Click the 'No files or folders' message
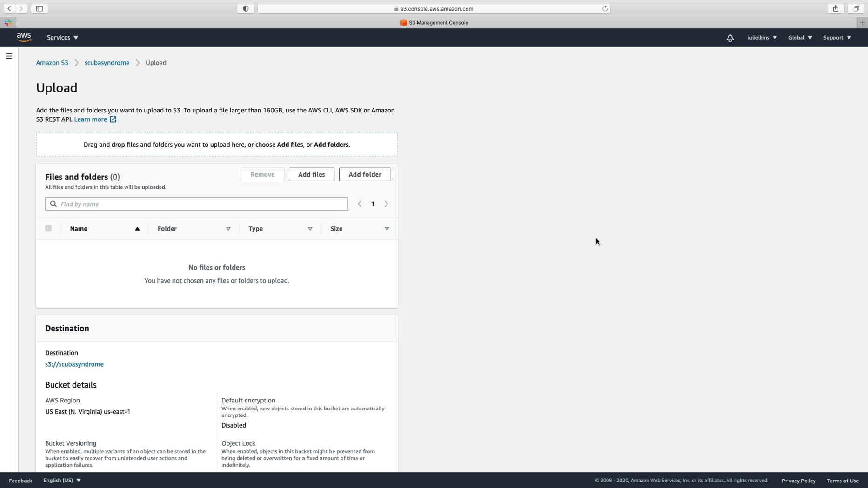 tap(217, 267)
